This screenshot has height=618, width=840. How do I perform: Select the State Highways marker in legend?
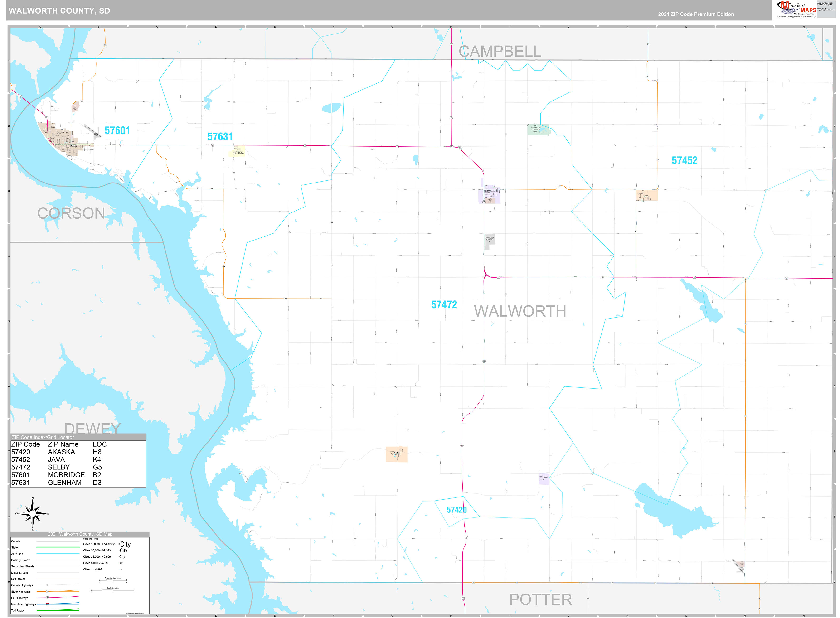[48, 591]
